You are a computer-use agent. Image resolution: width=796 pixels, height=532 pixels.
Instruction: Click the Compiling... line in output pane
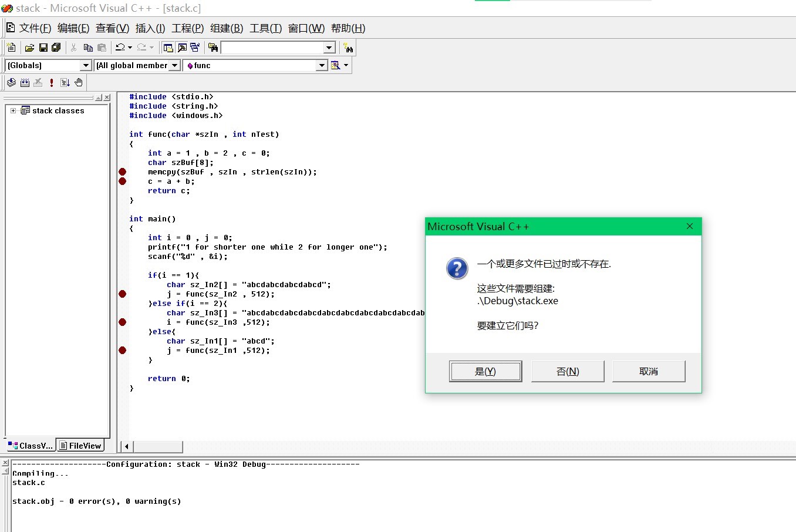pos(41,473)
